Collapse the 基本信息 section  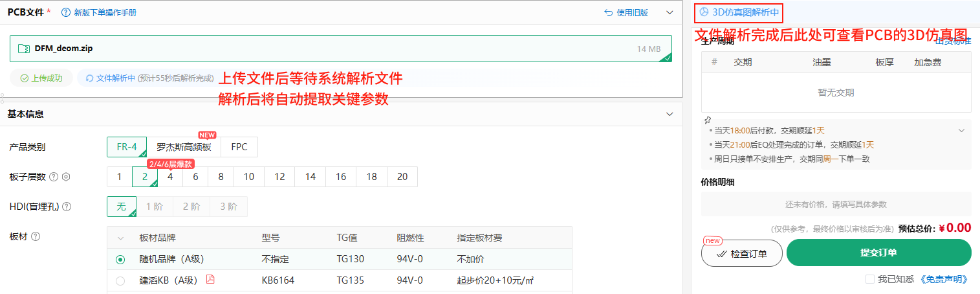click(x=670, y=114)
